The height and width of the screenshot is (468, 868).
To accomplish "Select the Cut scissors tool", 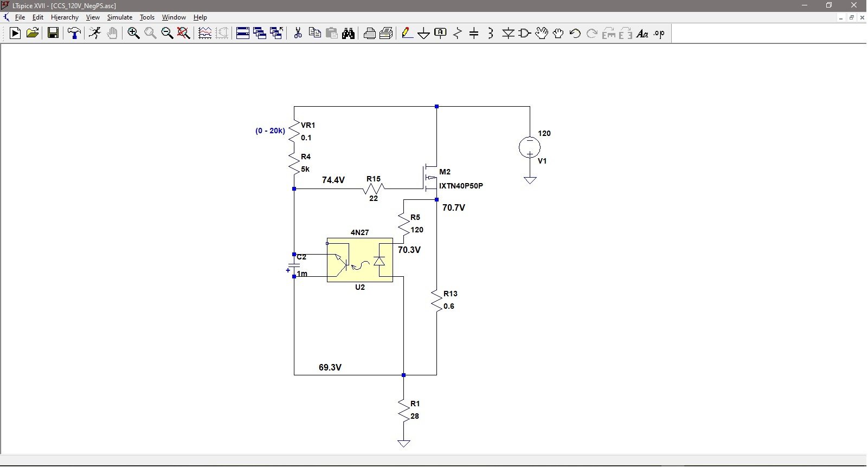I will (298, 34).
